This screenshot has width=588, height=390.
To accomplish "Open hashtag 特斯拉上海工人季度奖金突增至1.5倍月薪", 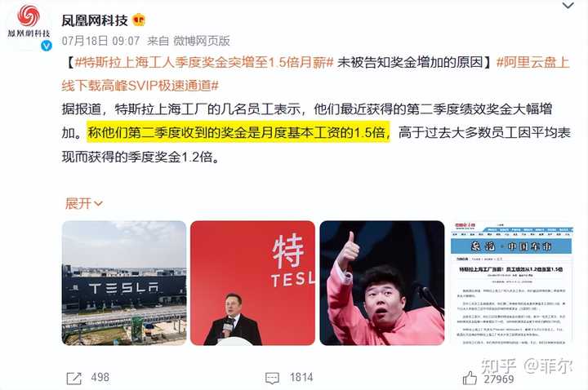I will (x=204, y=62).
